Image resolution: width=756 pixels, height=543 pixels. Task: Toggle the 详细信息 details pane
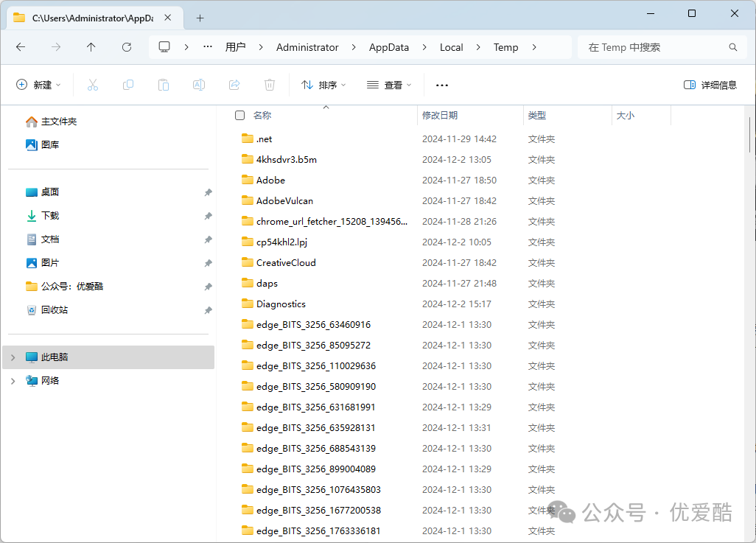pos(710,85)
